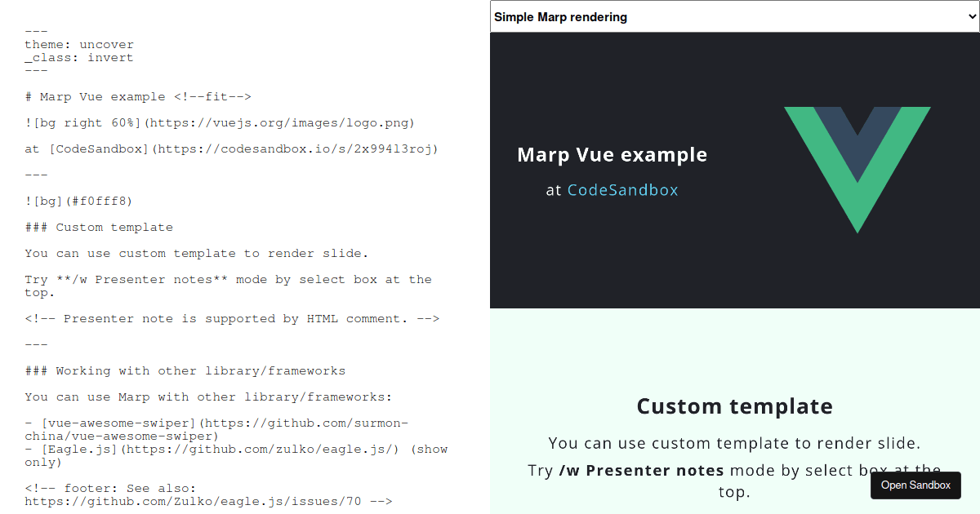Screen dimensions: 980x514
Task: Click the '_class: invert' frontmatter line
Action: point(78,57)
